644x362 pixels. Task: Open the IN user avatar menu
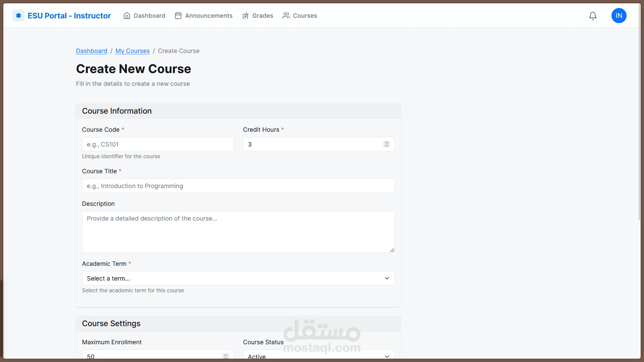(619, 16)
